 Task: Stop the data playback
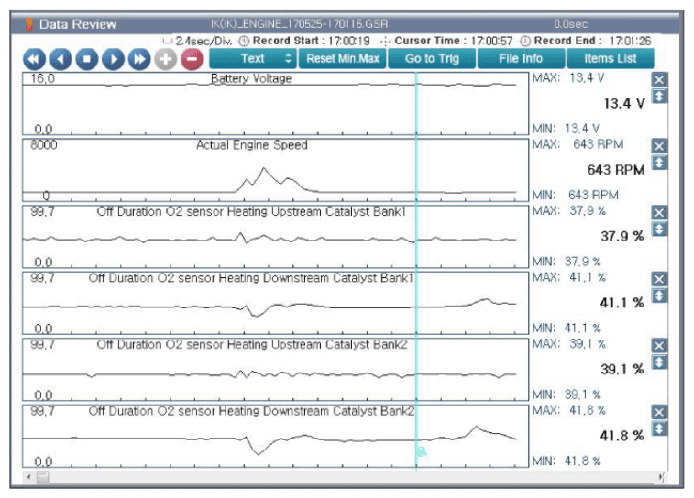click(x=86, y=59)
